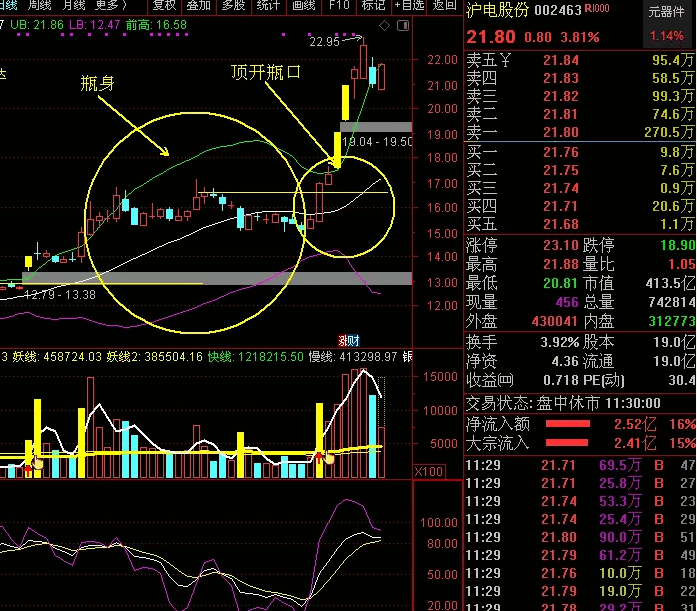Switch to 周线 weekly chart period
The height and width of the screenshot is (611, 697).
(39, 5)
